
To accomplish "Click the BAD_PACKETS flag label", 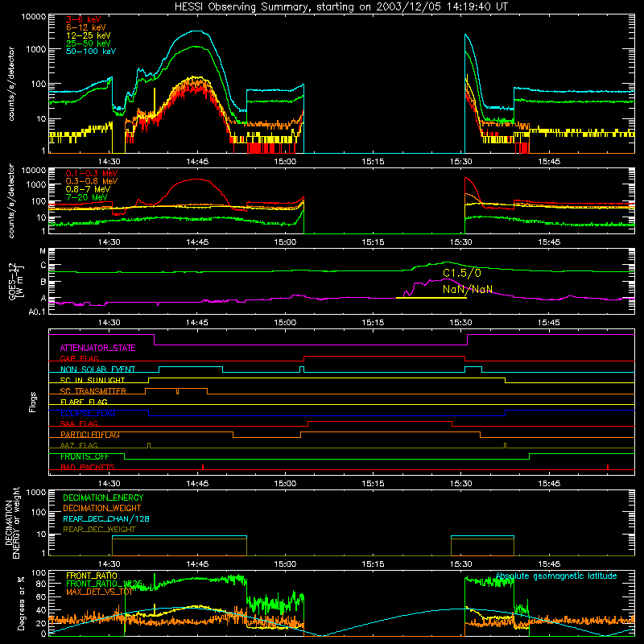I will pyautogui.click(x=88, y=467).
